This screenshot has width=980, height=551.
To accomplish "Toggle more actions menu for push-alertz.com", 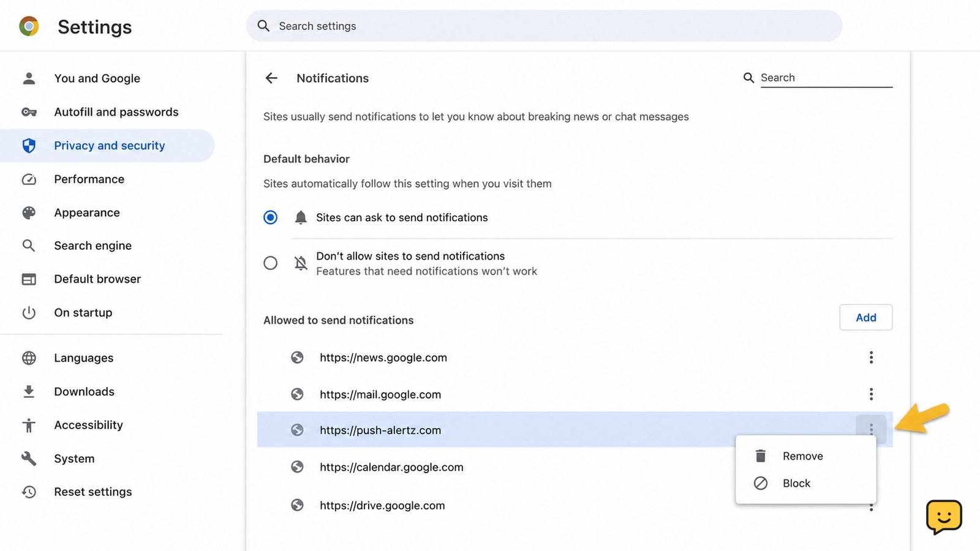I will [x=871, y=429].
